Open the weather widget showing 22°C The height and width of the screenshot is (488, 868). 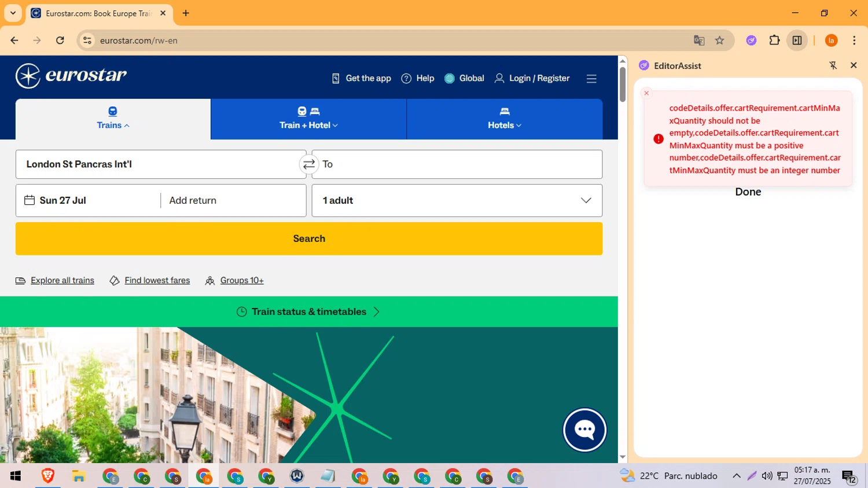668,476
